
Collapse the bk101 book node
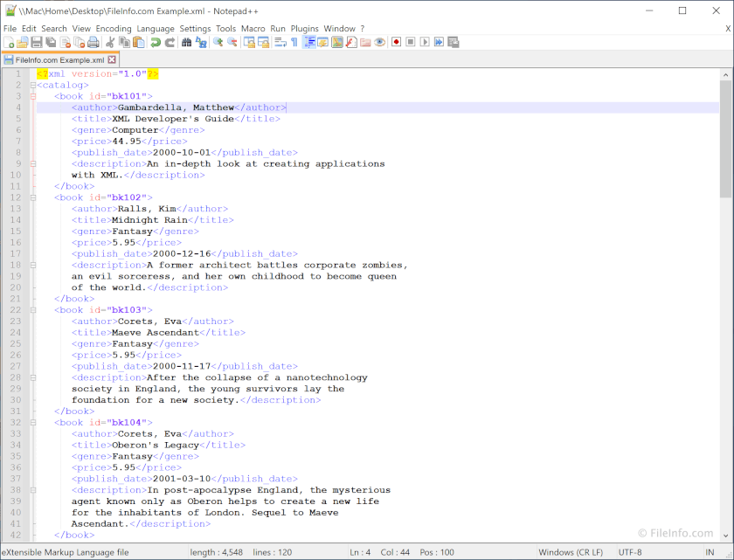pos(31,96)
